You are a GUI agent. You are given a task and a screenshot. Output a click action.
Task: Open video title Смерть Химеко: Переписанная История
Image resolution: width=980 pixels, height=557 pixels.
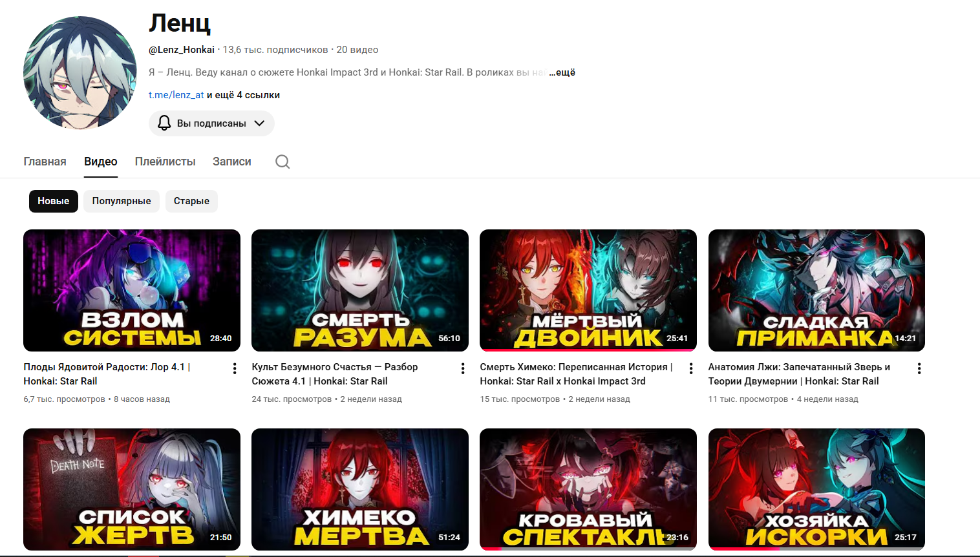[576, 374]
